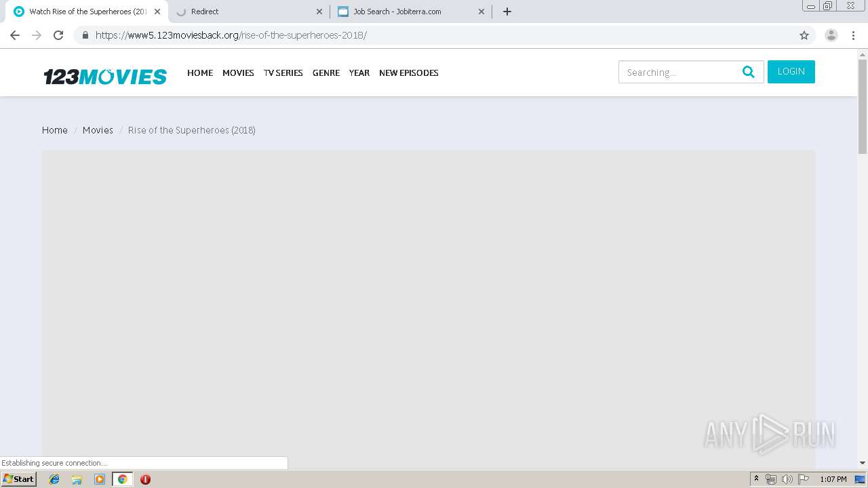Go back with the browser back arrow
The image size is (868, 488).
pyautogui.click(x=15, y=35)
